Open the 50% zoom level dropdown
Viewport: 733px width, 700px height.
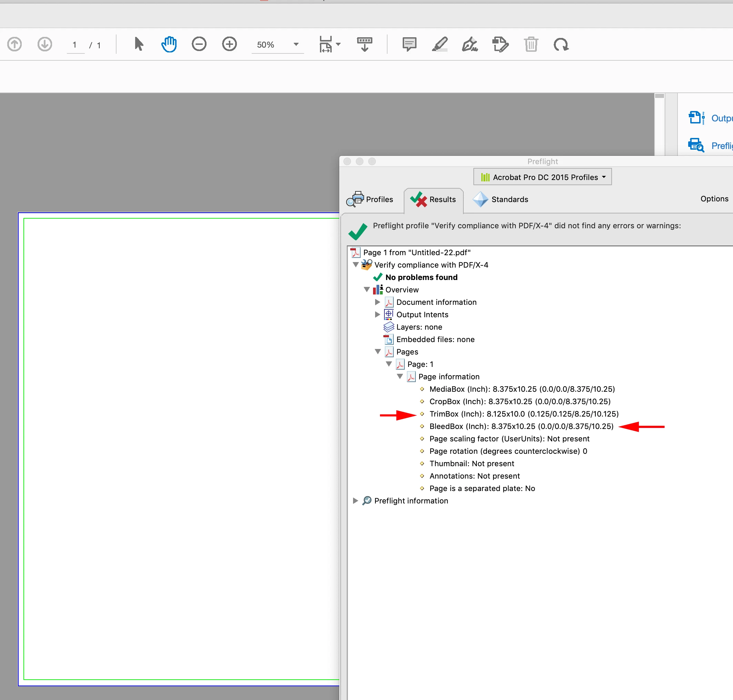tap(296, 44)
